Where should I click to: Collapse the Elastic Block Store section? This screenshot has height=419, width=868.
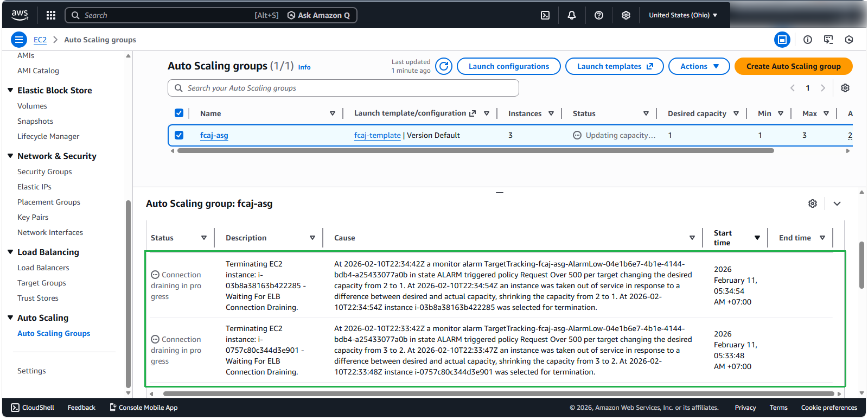(10, 90)
